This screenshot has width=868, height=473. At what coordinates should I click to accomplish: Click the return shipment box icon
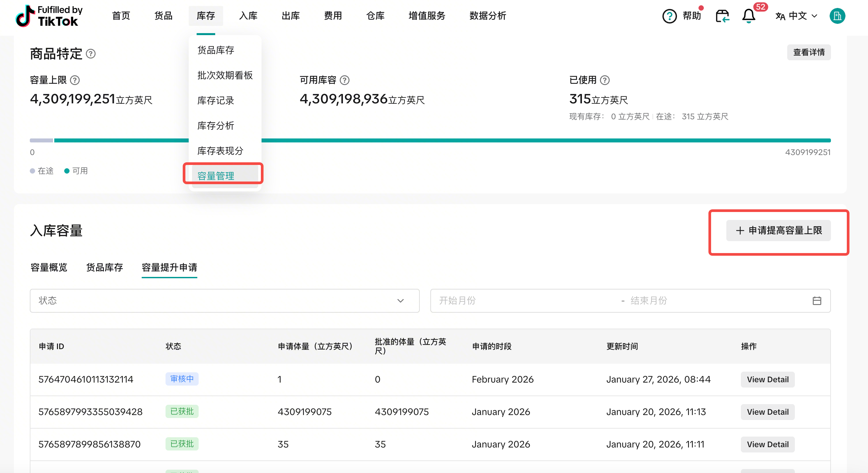click(722, 16)
